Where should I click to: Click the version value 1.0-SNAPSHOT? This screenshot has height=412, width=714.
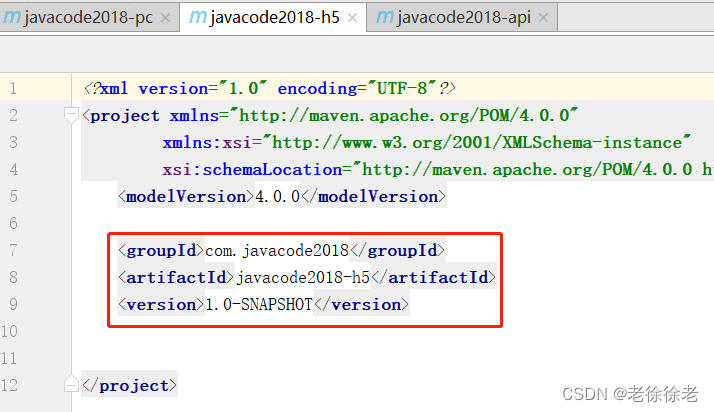pyautogui.click(x=259, y=305)
